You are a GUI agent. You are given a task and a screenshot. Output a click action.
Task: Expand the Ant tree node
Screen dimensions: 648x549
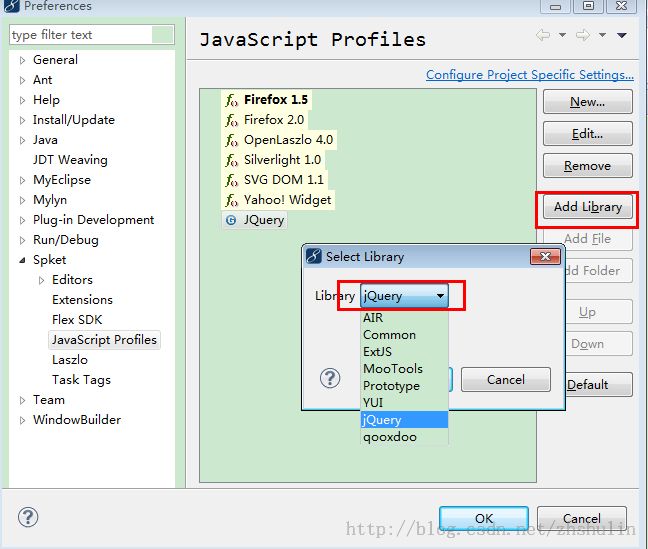[x=22, y=80]
